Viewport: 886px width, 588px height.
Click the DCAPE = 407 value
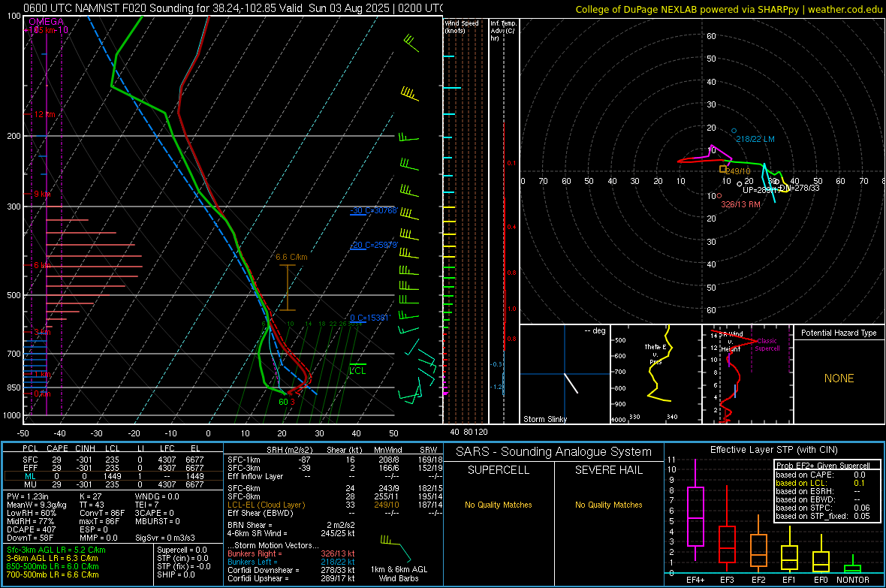pyautogui.click(x=31, y=529)
